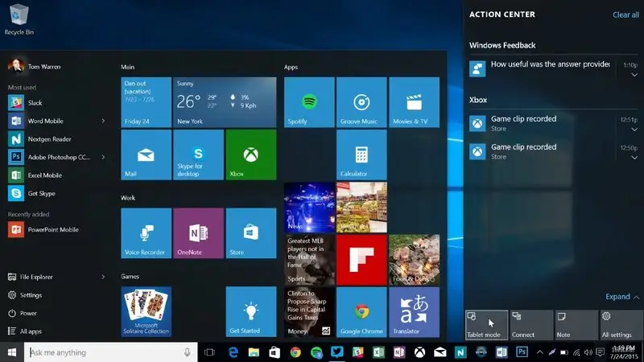Open All settings from Action Center
Image resolution: width=644 pixels, height=362 pixels.
tap(621, 325)
